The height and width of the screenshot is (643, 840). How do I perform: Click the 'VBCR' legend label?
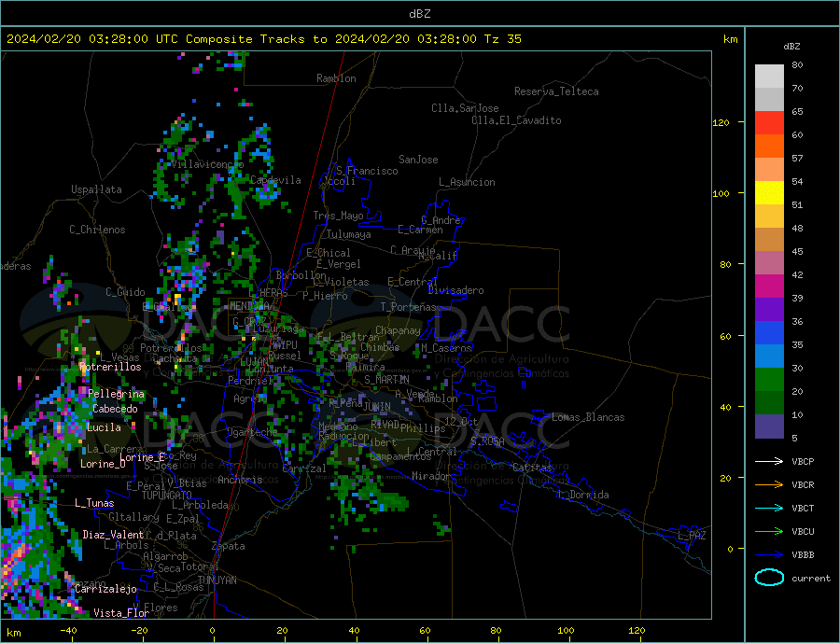pos(803,485)
